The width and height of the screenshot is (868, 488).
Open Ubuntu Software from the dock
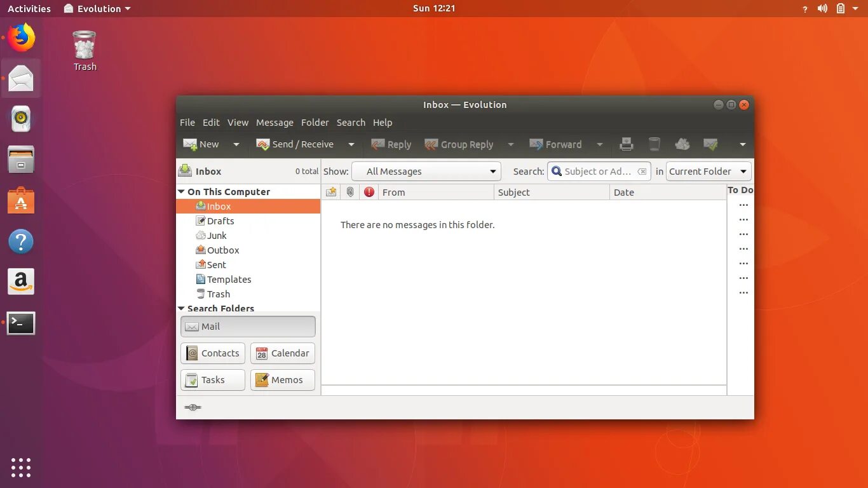click(x=21, y=201)
